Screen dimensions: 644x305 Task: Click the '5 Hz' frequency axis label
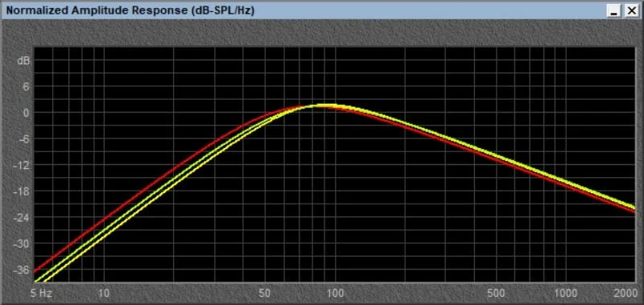[42, 293]
